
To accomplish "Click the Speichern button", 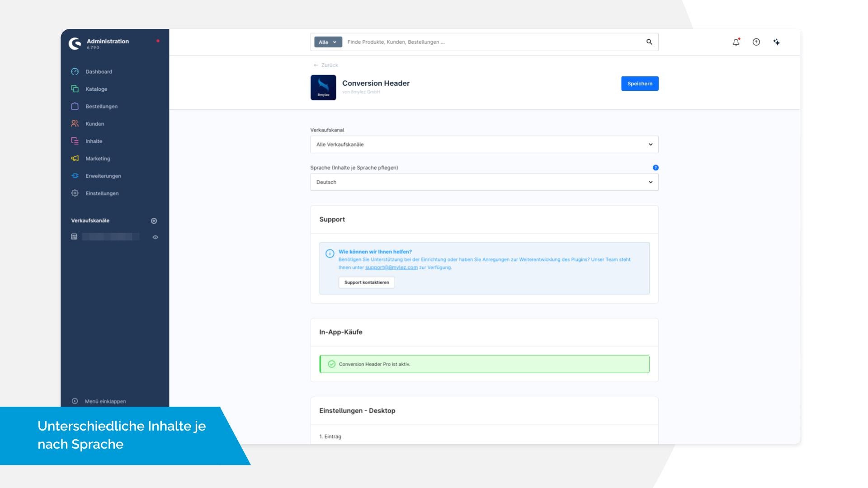I will 640,84.
